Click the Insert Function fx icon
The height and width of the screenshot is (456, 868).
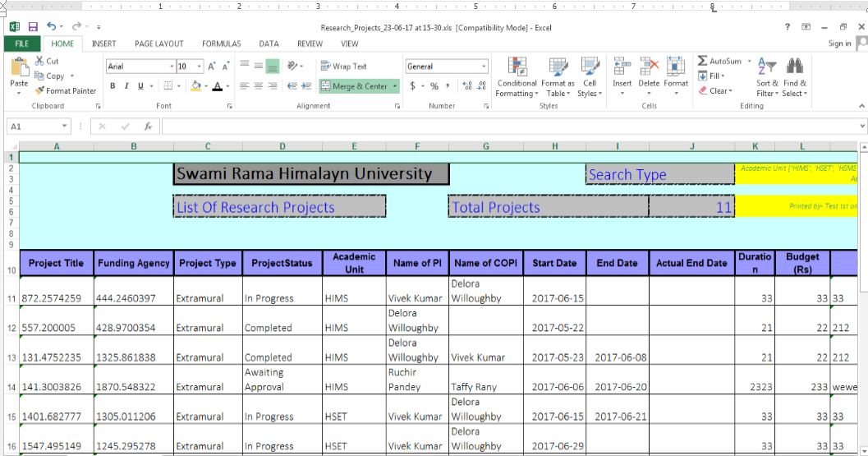148,127
